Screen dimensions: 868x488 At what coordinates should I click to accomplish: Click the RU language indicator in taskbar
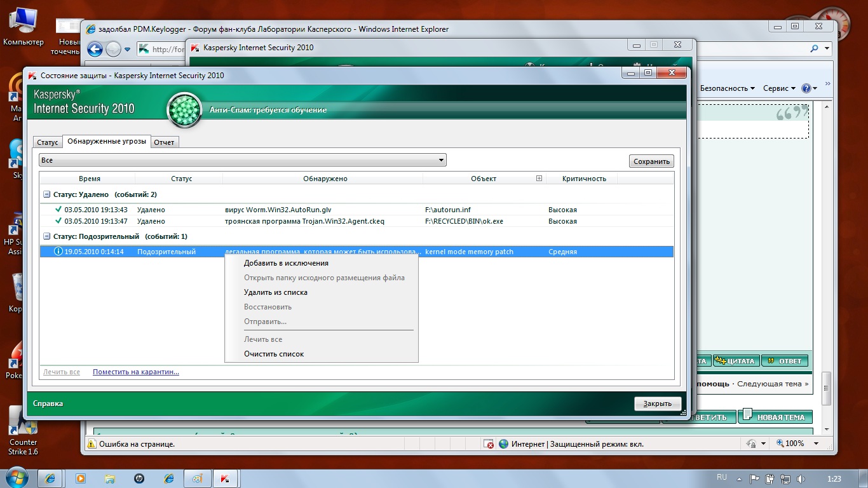tap(721, 477)
